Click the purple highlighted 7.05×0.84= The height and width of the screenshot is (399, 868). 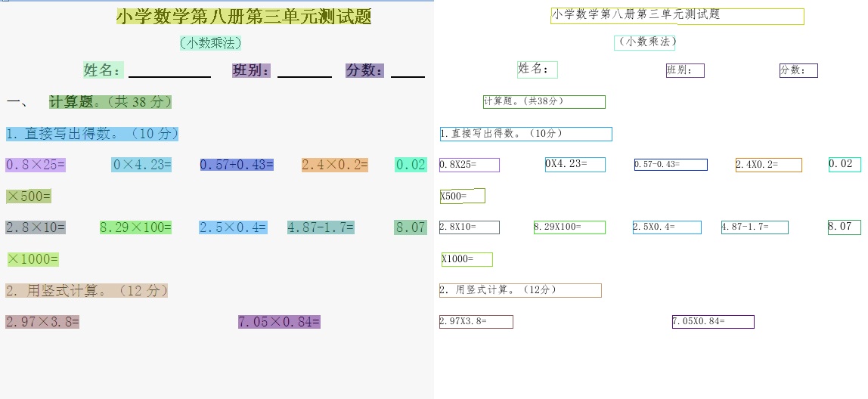click(279, 322)
